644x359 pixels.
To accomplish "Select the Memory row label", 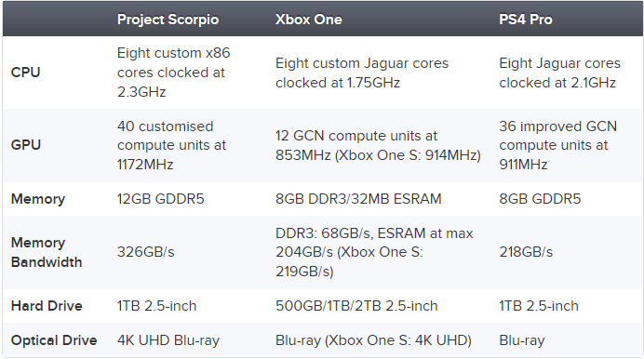I will tap(38, 199).
